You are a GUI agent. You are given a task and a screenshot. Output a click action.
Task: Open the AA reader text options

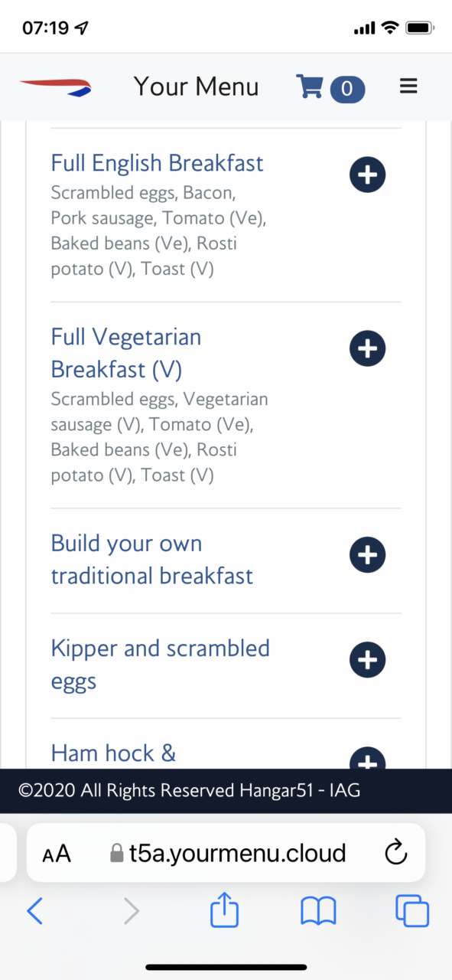coord(57,854)
